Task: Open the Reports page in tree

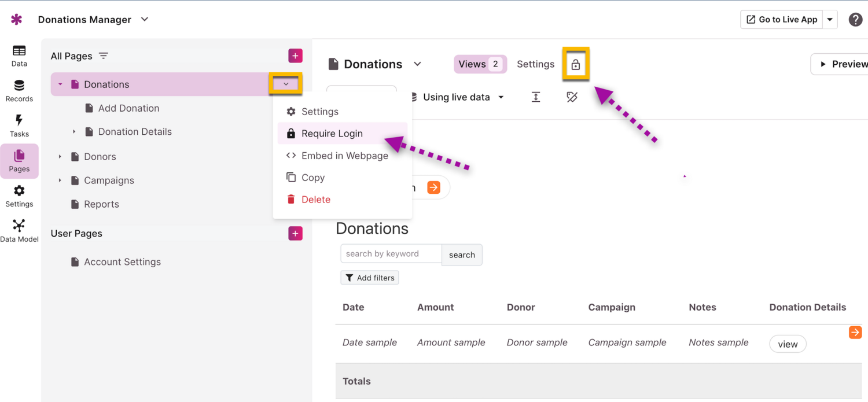Action: coord(101,204)
